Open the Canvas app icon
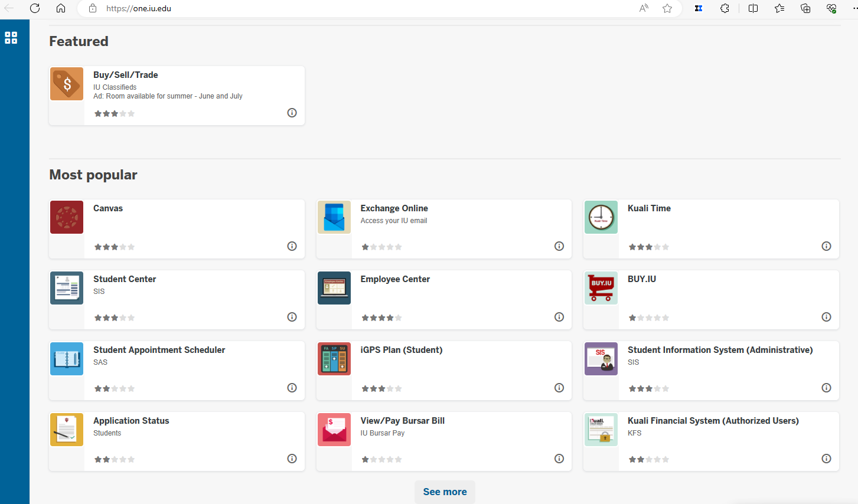 point(67,217)
